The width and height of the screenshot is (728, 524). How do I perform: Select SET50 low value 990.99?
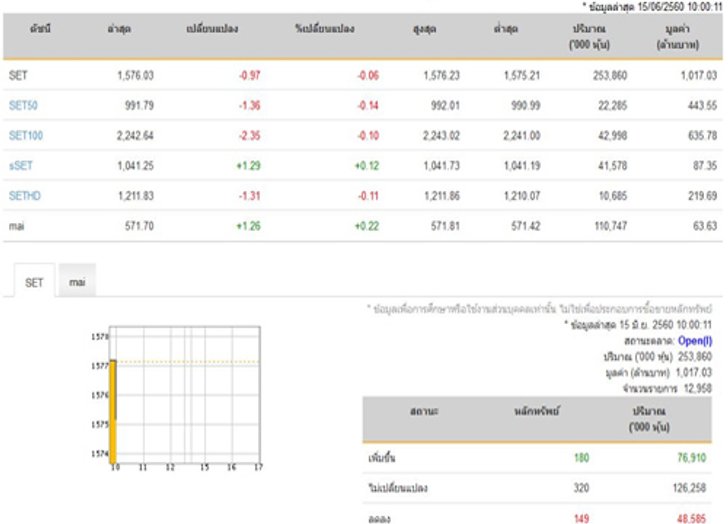tap(526, 105)
